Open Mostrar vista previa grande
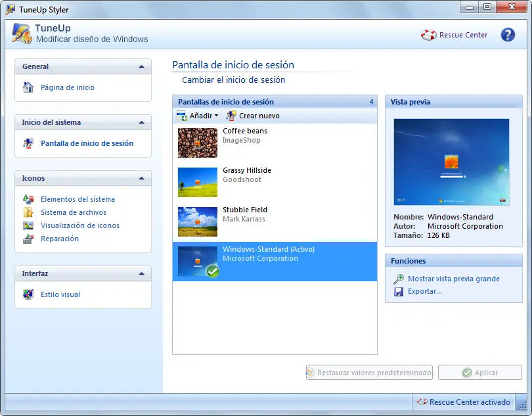This screenshot has height=416, width=532. point(454,279)
